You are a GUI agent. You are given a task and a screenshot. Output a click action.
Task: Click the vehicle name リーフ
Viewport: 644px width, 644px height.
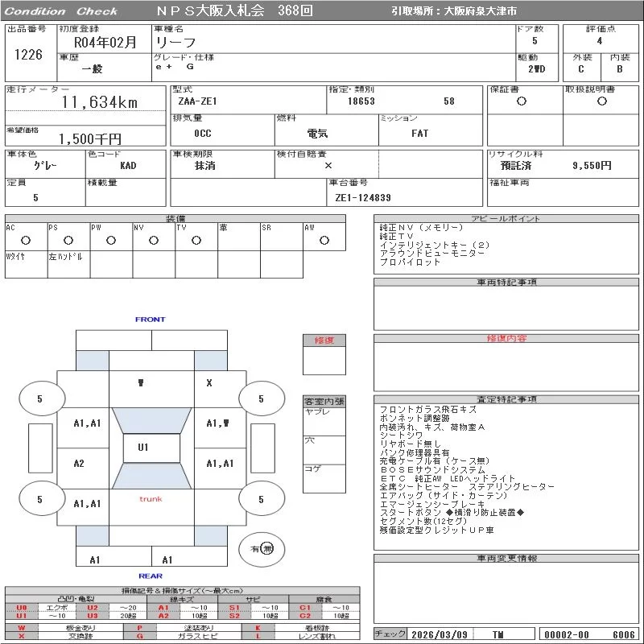point(175,43)
